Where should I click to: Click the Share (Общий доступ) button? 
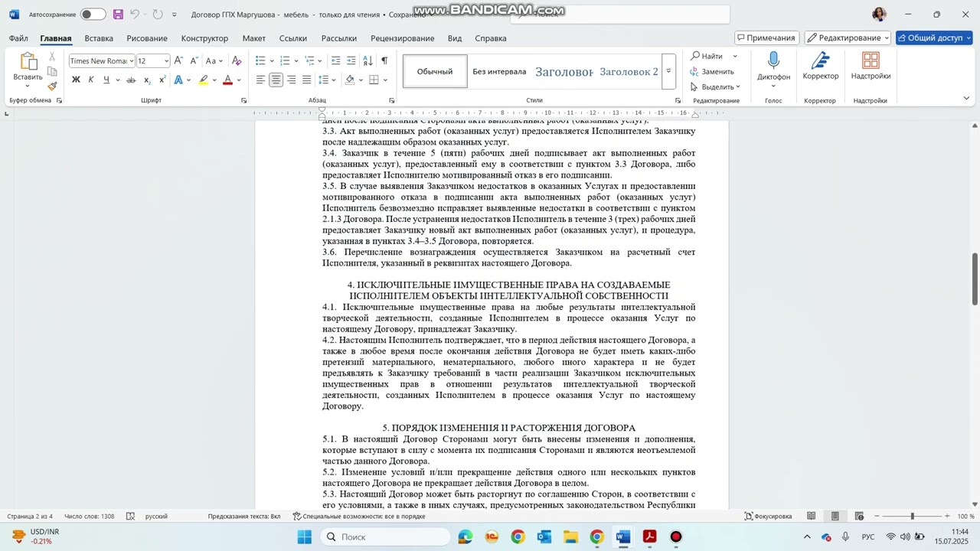click(934, 37)
